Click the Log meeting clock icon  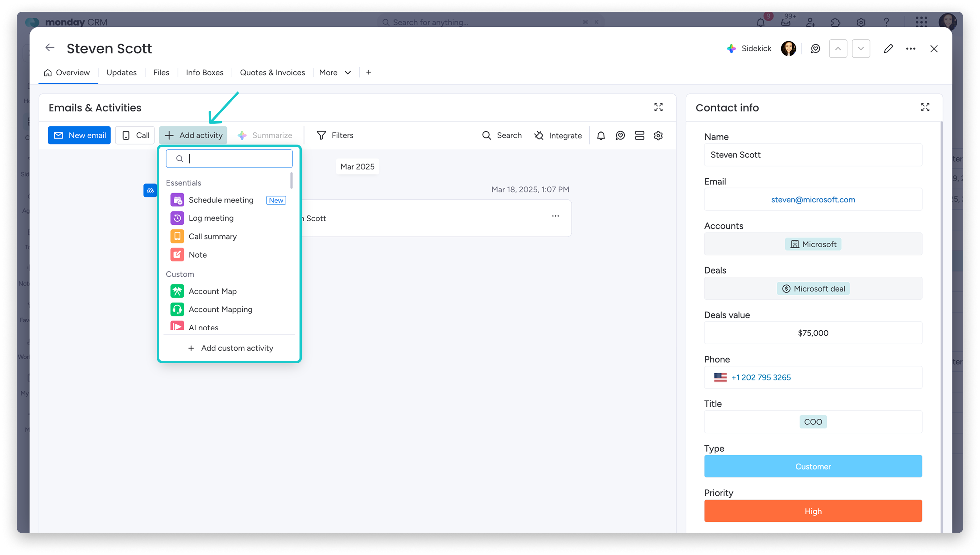pos(177,218)
